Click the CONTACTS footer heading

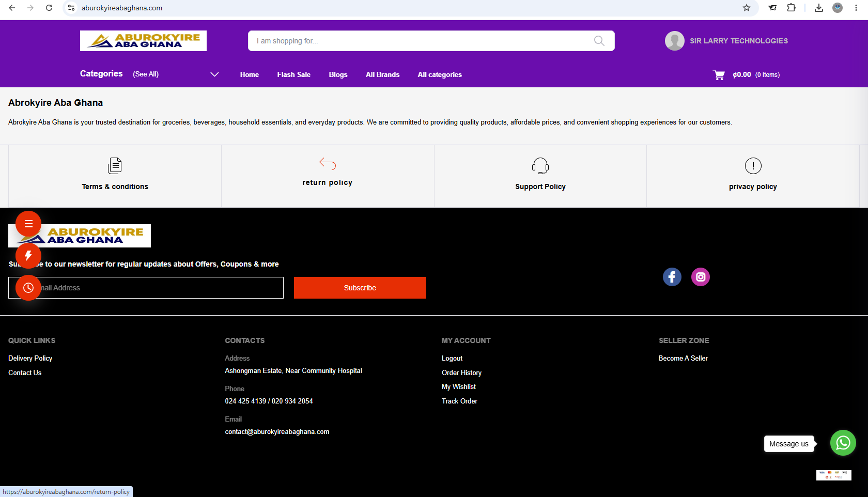click(x=245, y=340)
